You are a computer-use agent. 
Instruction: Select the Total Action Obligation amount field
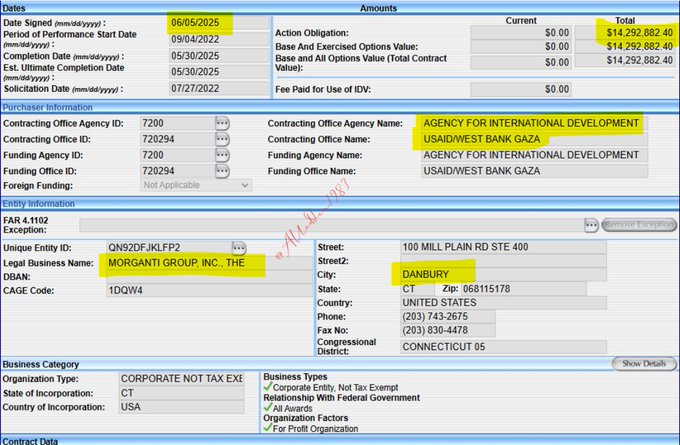pos(626,31)
